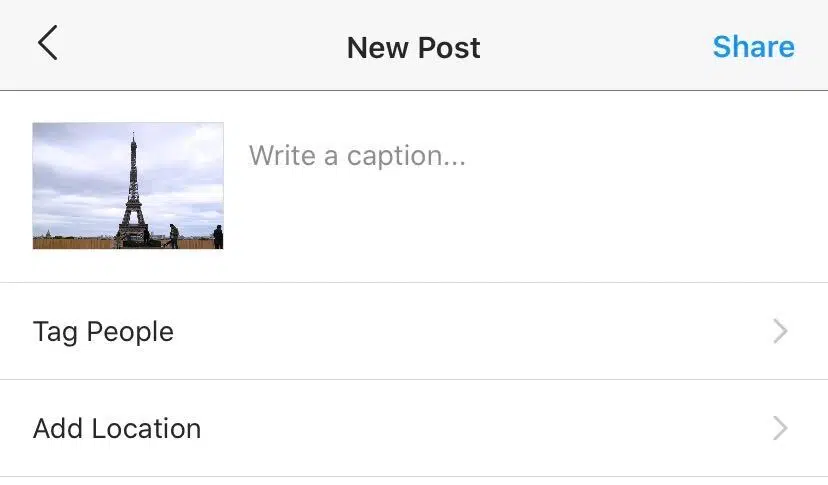Select the right-pointing arrow beside Tag People
Image resolution: width=828 pixels, height=485 pixels.
click(x=780, y=331)
